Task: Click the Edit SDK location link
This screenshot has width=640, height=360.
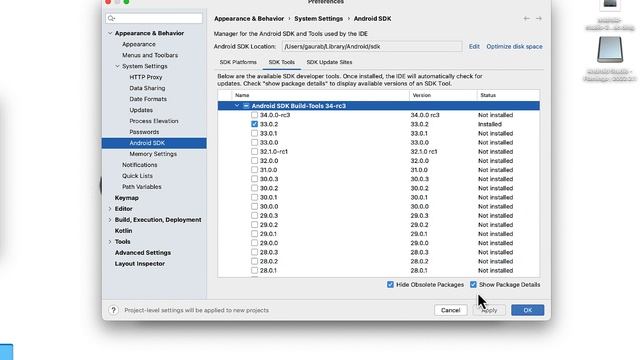Action: [474, 47]
